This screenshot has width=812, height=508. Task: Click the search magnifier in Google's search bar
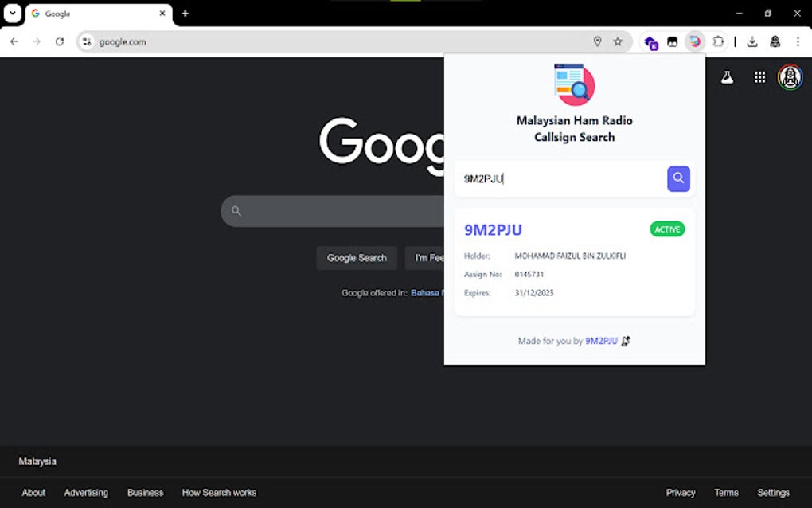point(236,210)
